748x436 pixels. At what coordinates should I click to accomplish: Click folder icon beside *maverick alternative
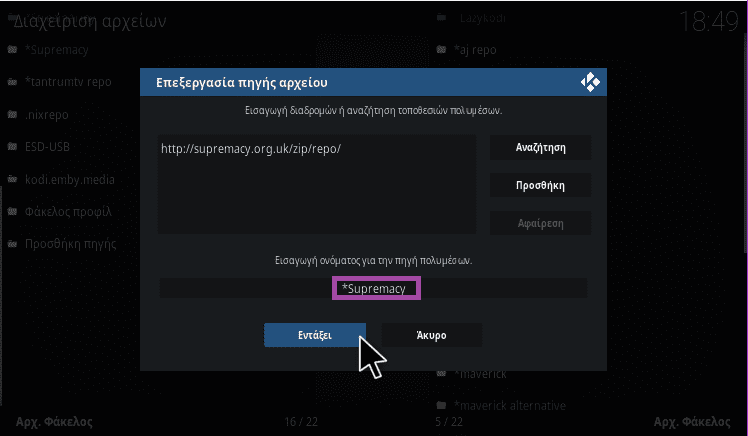coord(441,405)
